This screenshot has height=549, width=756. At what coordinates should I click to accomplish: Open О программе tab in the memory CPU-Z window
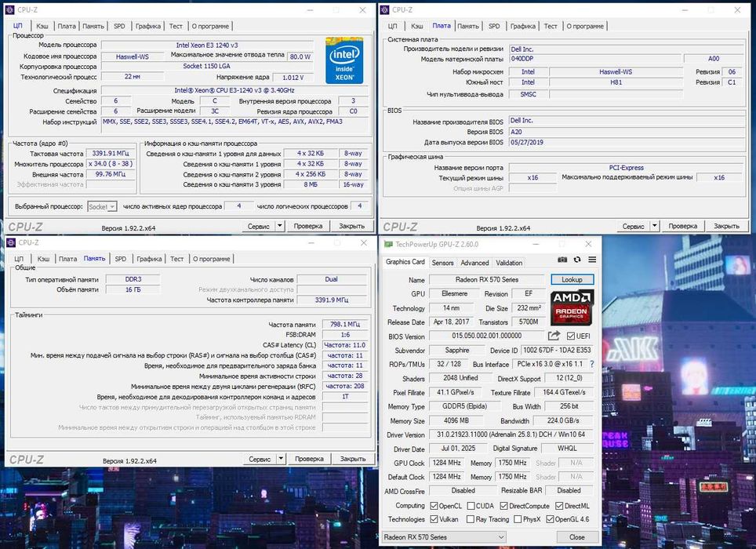coord(212,259)
